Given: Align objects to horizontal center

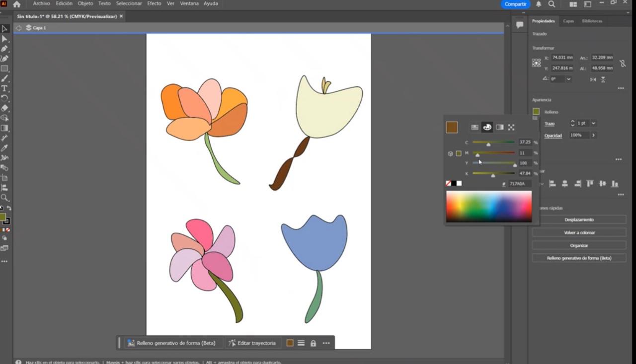Looking at the screenshot, I should pos(565,184).
